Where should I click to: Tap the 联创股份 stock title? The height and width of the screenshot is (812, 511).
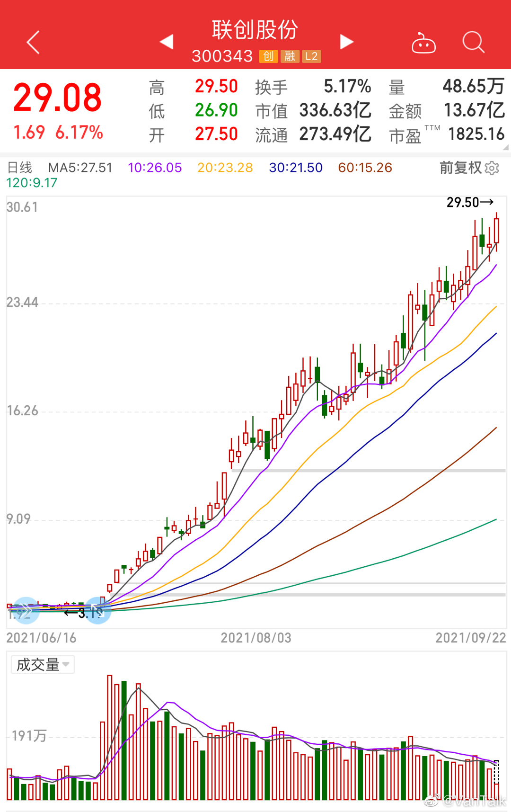[x=255, y=30]
